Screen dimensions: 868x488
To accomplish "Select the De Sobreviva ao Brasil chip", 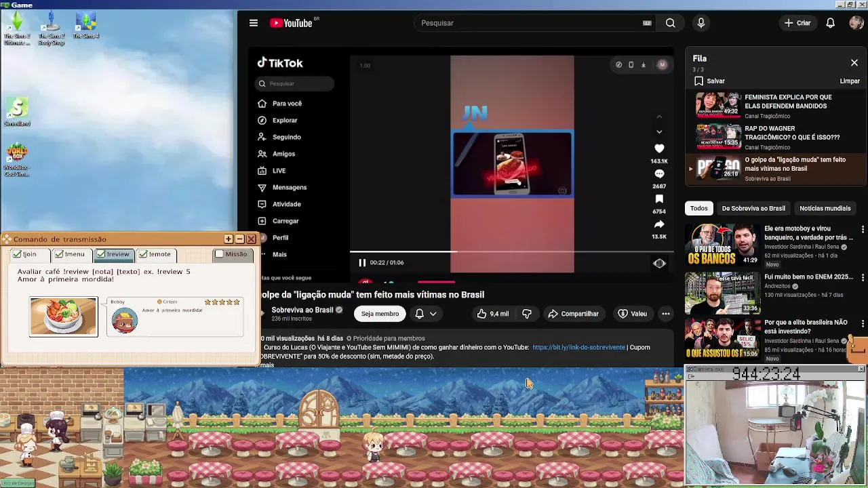I will [753, 208].
